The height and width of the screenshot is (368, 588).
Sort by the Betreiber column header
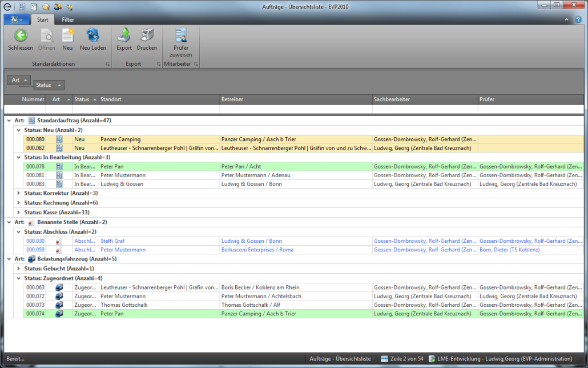tap(296, 99)
